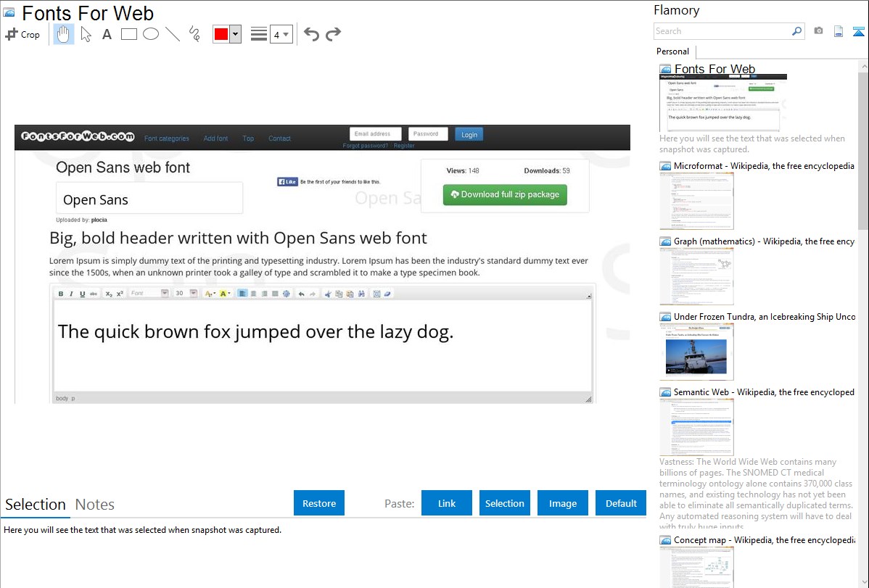Click the sidebar scroll down arrow
The image size is (869, 588).
pos(863,582)
